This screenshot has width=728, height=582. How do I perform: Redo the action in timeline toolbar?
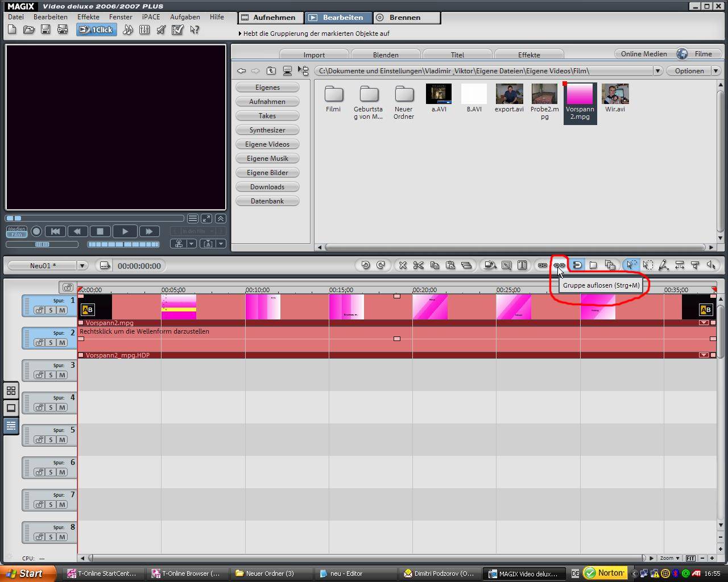(380, 265)
